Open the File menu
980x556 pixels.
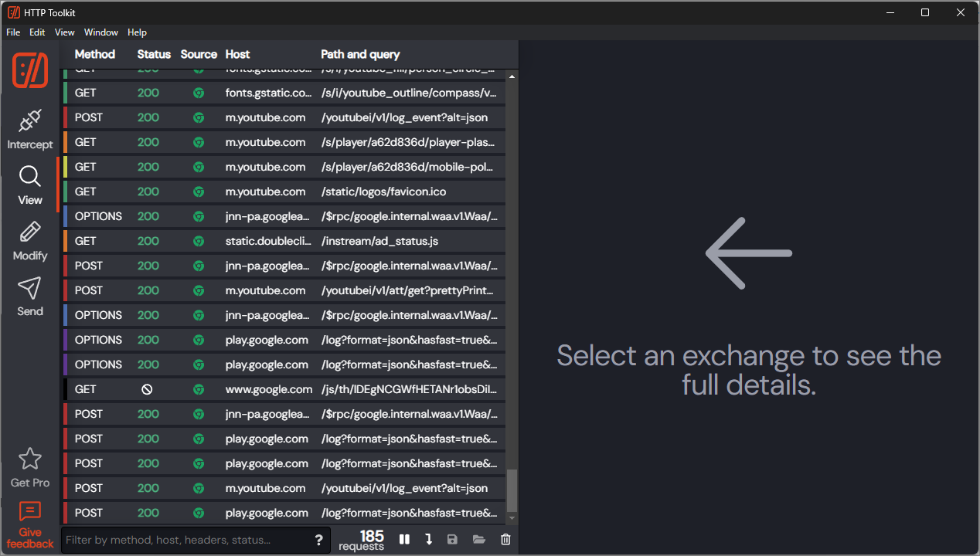pyautogui.click(x=13, y=32)
